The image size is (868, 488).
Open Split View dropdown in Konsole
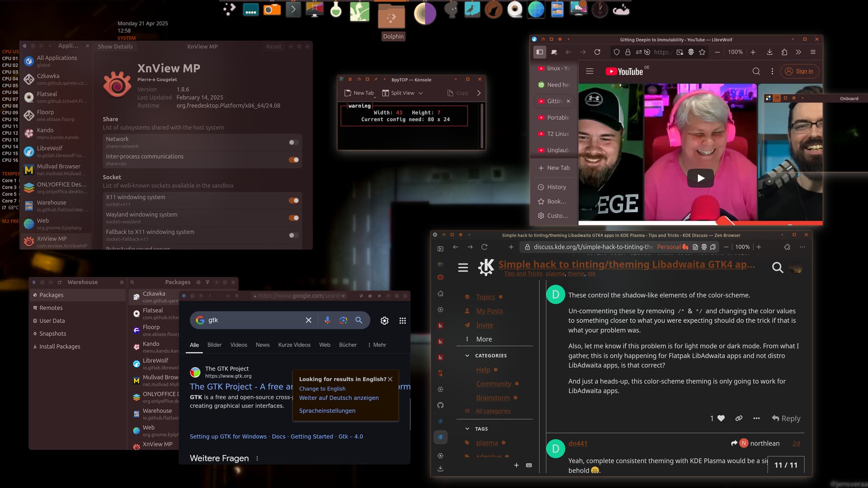pyautogui.click(x=420, y=93)
